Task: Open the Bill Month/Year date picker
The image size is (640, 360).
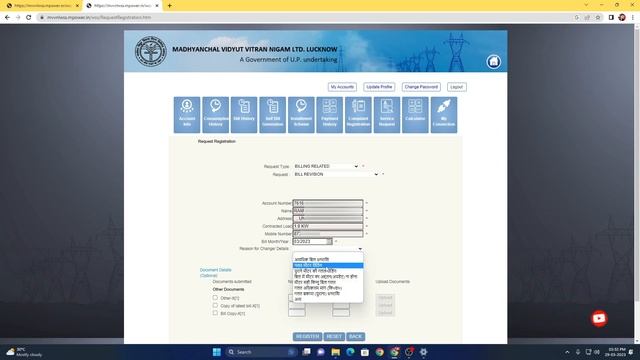Action: [329, 242]
